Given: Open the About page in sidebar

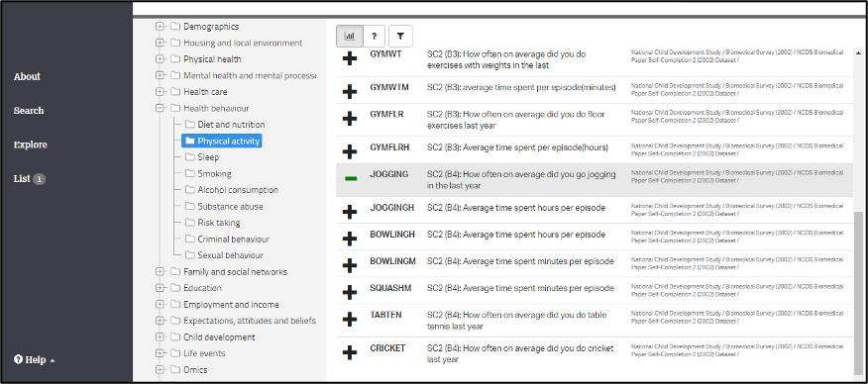Looking at the screenshot, I should click(x=27, y=77).
